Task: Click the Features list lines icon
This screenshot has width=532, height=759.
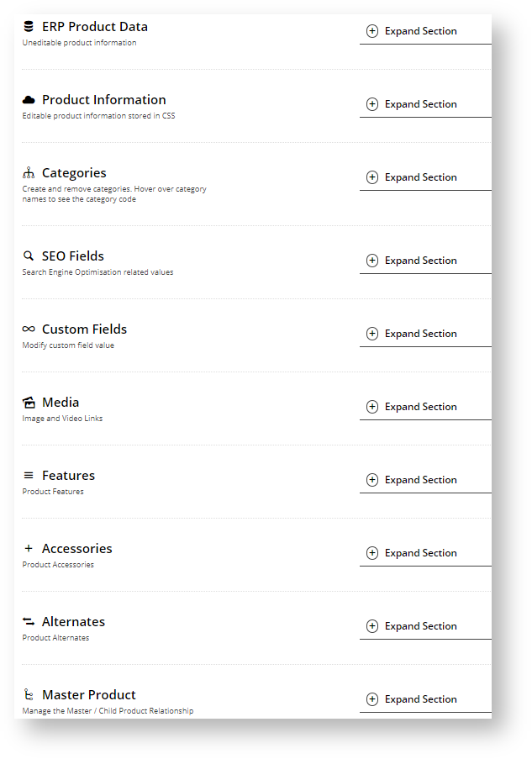Action: (x=29, y=476)
